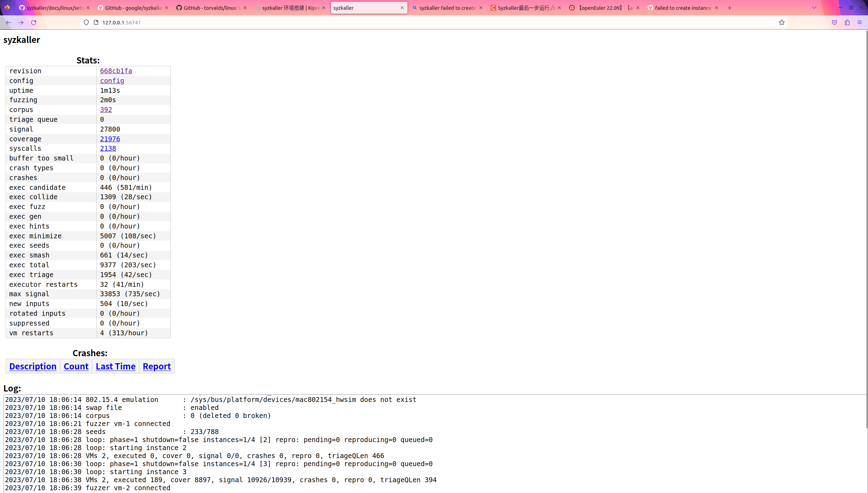Click the 'swap file : enabled' log line
The height and width of the screenshot is (493, 868).
pyautogui.click(x=112, y=408)
